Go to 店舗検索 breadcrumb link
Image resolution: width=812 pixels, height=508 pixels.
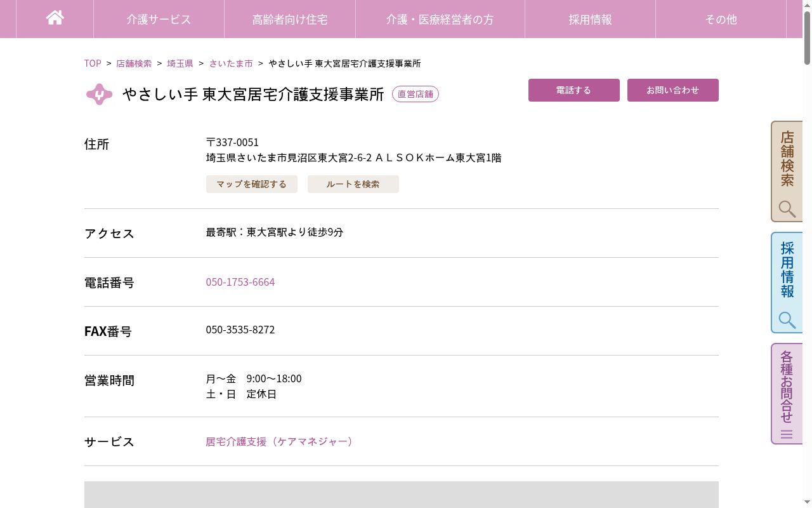[134, 63]
